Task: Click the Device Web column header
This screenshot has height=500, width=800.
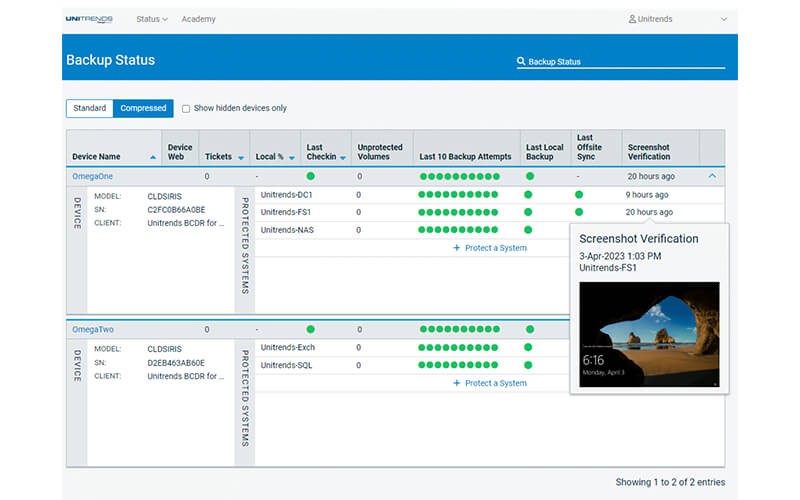Action: tap(180, 152)
